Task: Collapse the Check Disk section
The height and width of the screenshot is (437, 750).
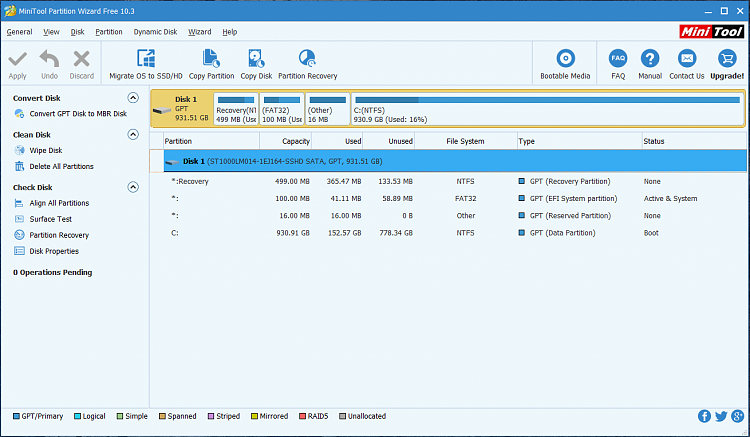Action: tap(133, 187)
